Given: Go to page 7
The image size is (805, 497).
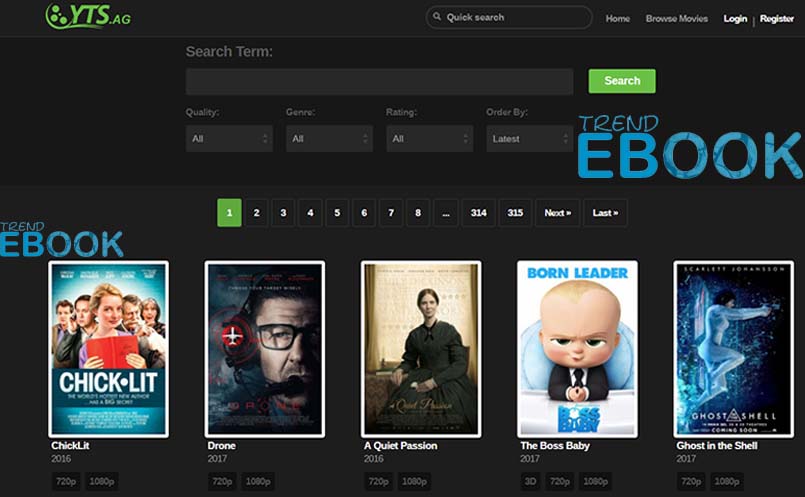Looking at the screenshot, I should point(391,213).
